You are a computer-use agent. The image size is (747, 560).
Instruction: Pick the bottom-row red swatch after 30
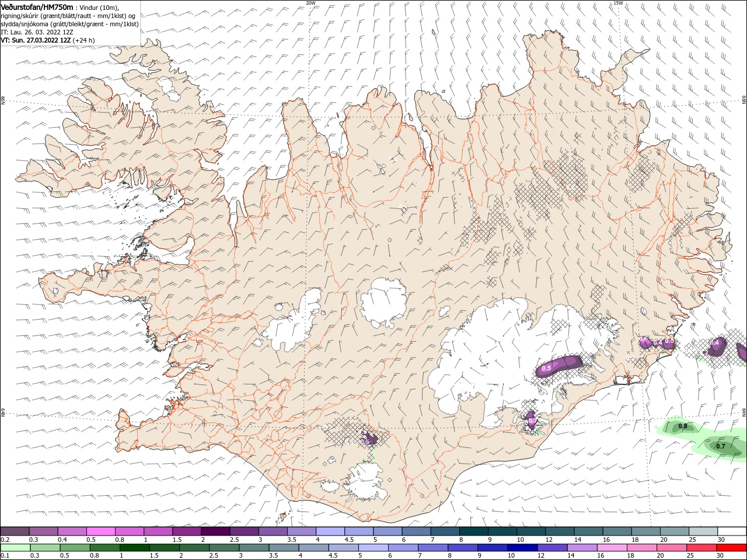[731, 548]
